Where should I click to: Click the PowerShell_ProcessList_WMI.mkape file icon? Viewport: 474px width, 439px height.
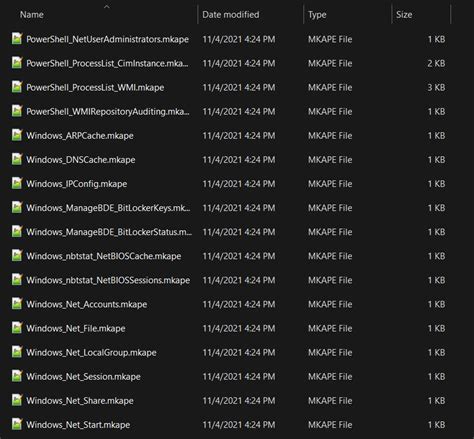tap(17, 87)
